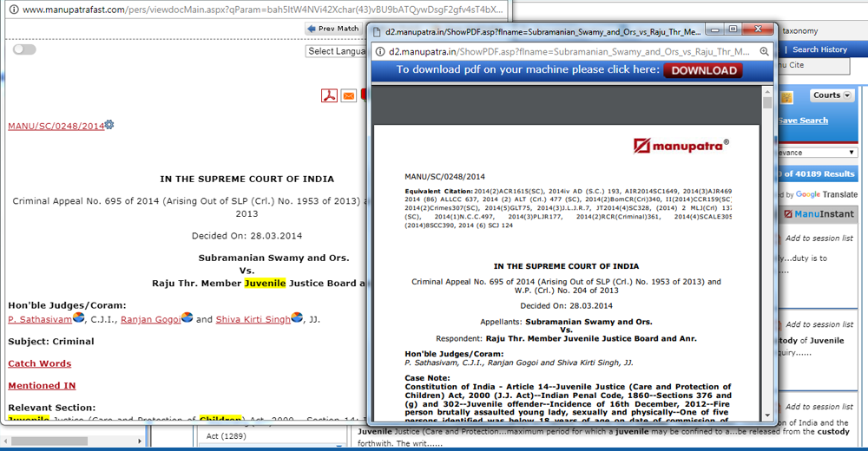The height and width of the screenshot is (451, 868).
Task: Click the Google Translate label
Action: (x=826, y=194)
